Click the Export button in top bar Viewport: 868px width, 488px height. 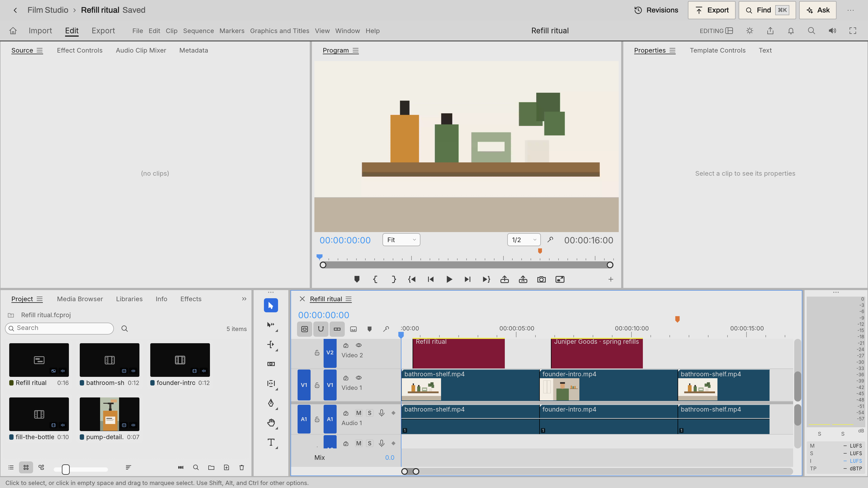tap(711, 10)
